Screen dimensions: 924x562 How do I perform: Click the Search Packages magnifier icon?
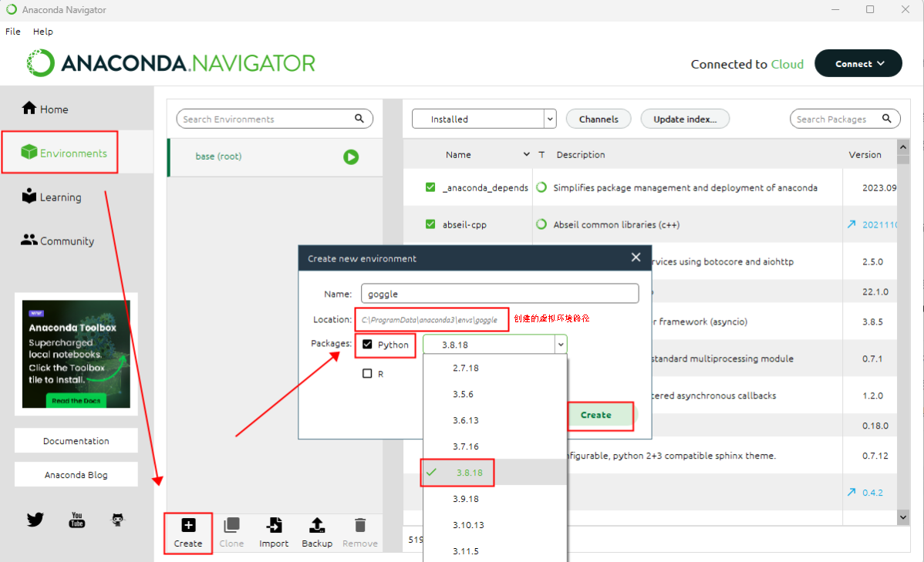887,119
